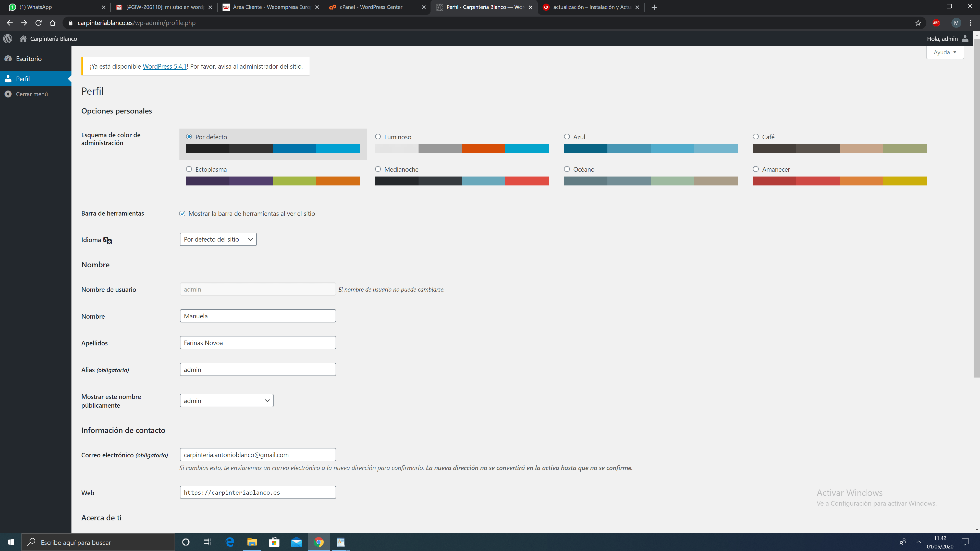Open the Windows Start menu
The width and height of the screenshot is (980, 551).
tap(11, 542)
